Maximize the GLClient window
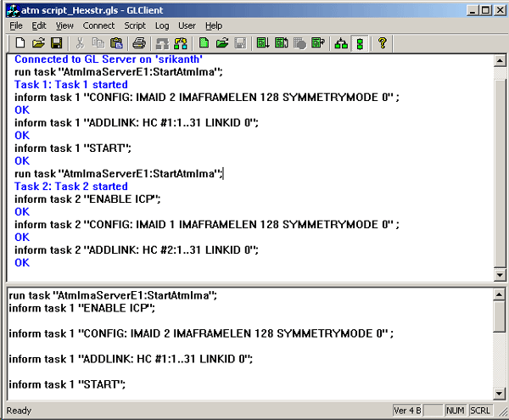This screenshot has height=420, width=509. (x=485, y=10)
